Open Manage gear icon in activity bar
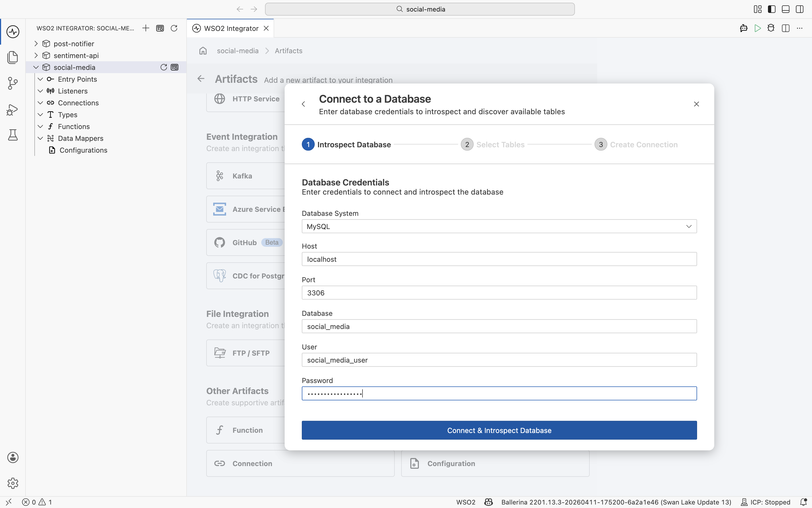Viewport: 812px width, 508px height. (x=13, y=483)
